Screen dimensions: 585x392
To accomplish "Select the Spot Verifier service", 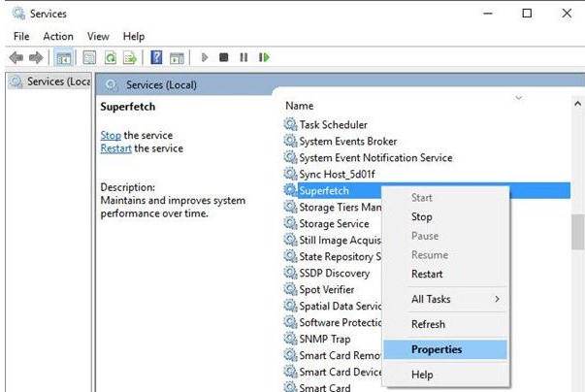I will coord(326,289).
